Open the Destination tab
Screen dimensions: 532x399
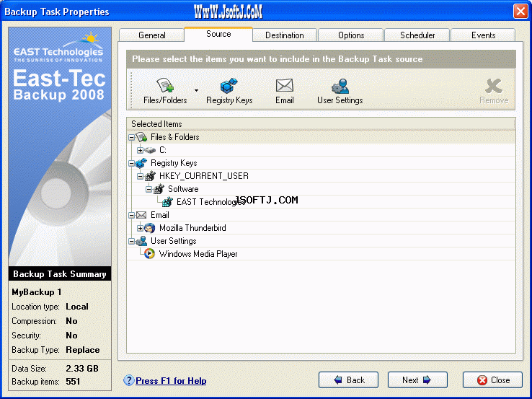coord(284,35)
